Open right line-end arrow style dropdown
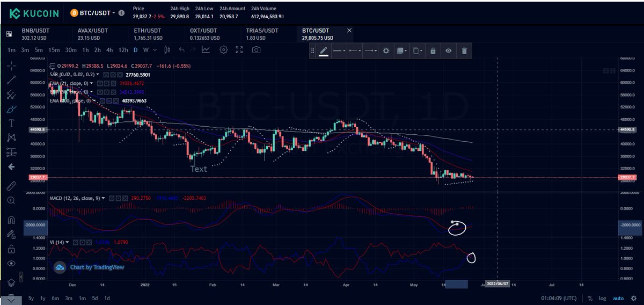 (x=370, y=51)
